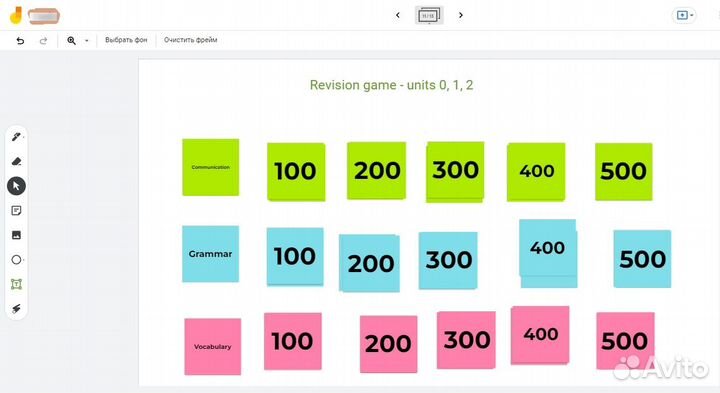Click the pink 200 sticky note
Screen dimensions: 720x393
(388, 344)
